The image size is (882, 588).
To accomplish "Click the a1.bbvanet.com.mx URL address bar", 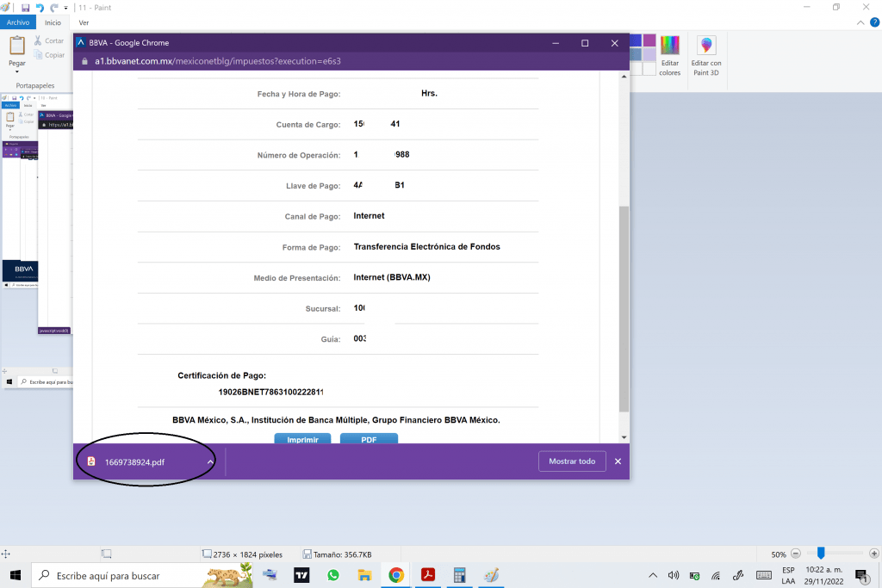I will pos(218,61).
